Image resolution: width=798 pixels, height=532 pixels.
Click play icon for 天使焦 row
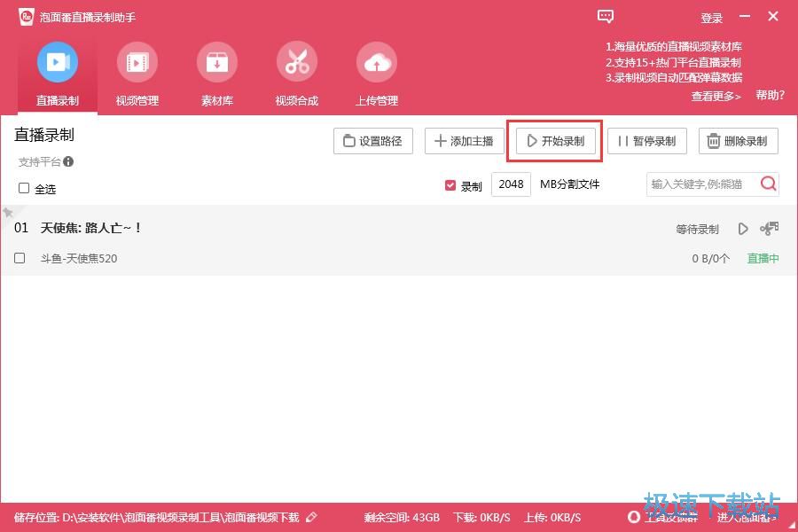click(743, 229)
